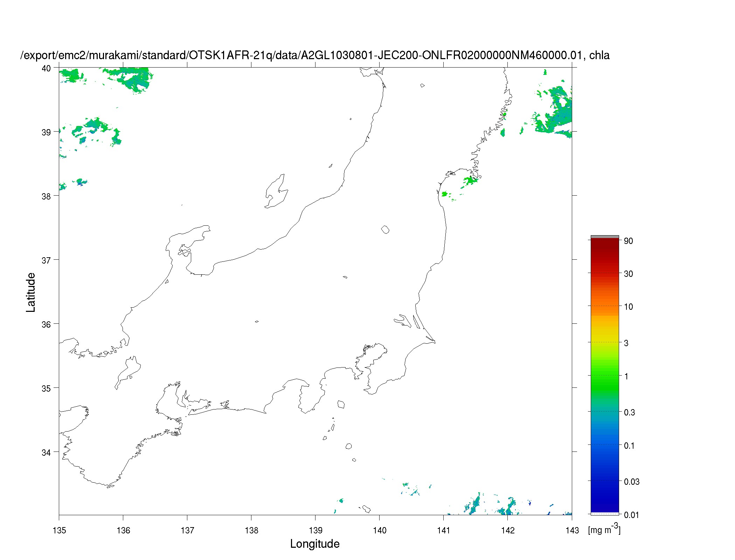Click longitude tick label 137
Viewport: 735px width, 560px height.
coord(187,530)
